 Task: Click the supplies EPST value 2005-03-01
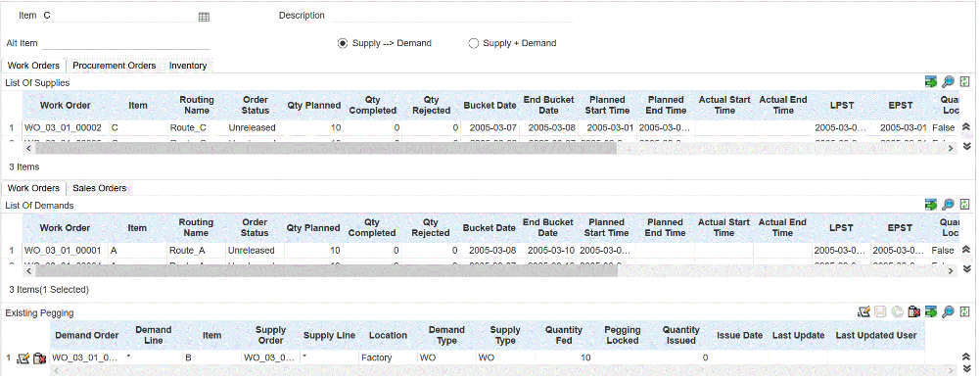[904, 127]
